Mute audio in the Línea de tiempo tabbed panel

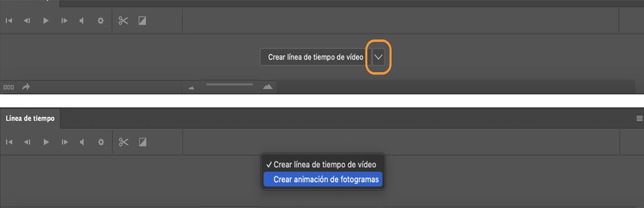82,142
